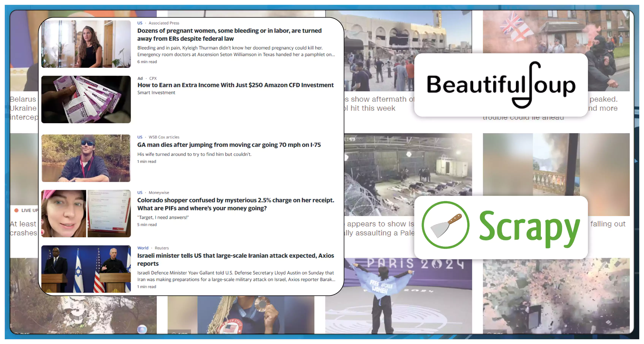644x344 pixels.
Task: Click the background LIVE UPDATES indicator
Action: [x=26, y=210]
